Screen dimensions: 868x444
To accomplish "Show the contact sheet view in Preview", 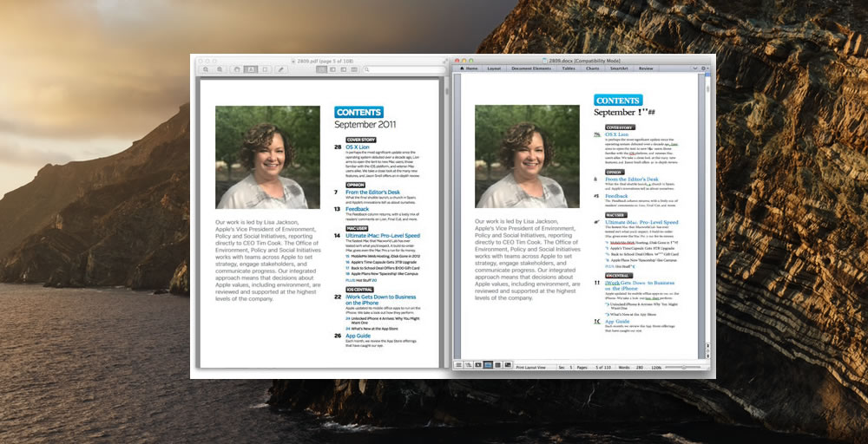I will [354, 69].
